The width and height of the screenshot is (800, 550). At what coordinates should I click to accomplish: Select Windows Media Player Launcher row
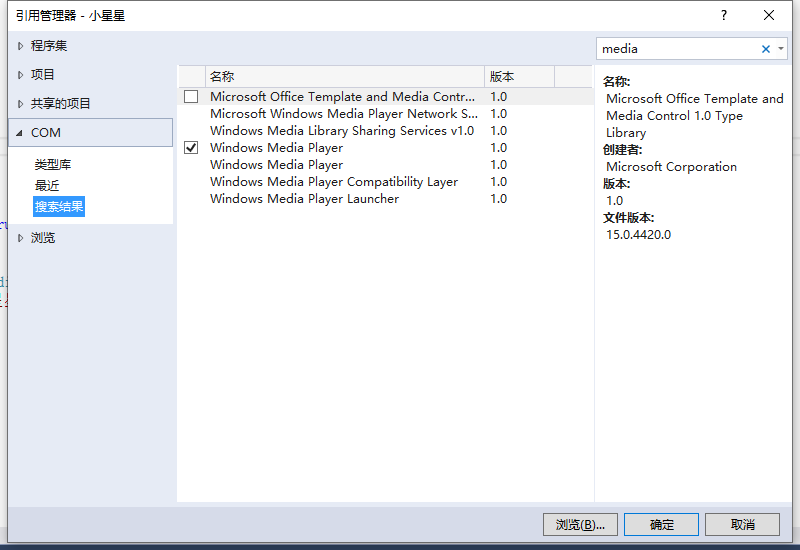point(385,199)
